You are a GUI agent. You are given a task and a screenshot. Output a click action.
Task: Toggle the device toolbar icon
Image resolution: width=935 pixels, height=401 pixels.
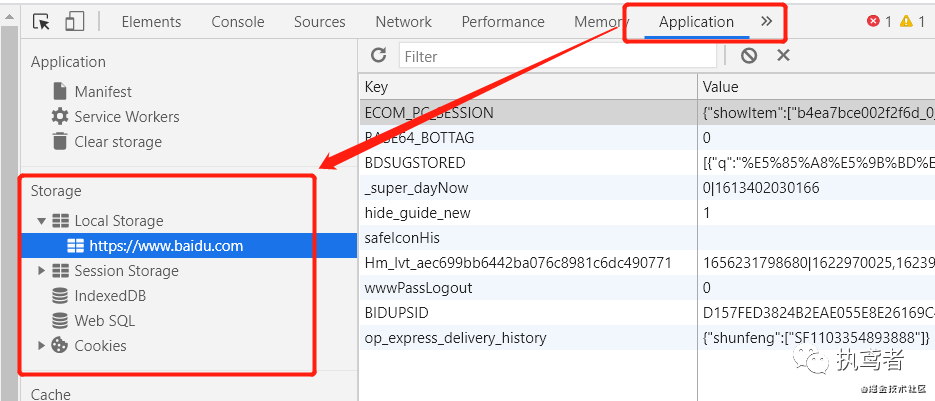click(x=74, y=22)
